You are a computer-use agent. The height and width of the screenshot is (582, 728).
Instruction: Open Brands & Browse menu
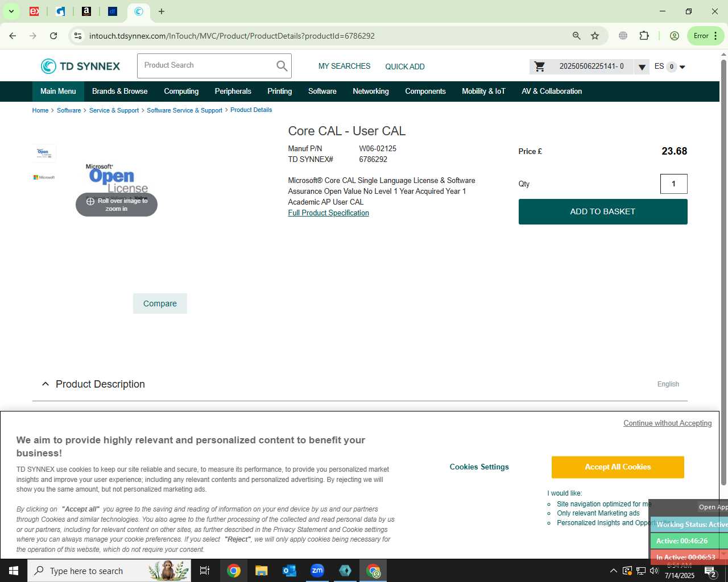click(120, 92)
